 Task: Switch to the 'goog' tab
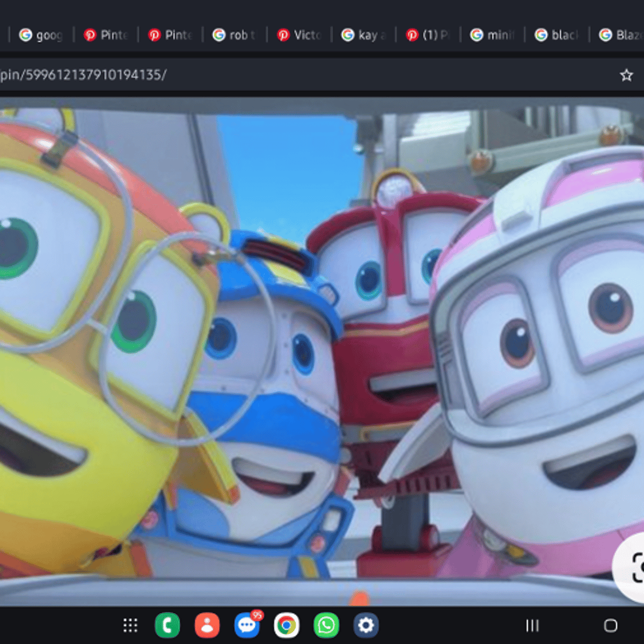pyautogui.click(x=41, y=35)
